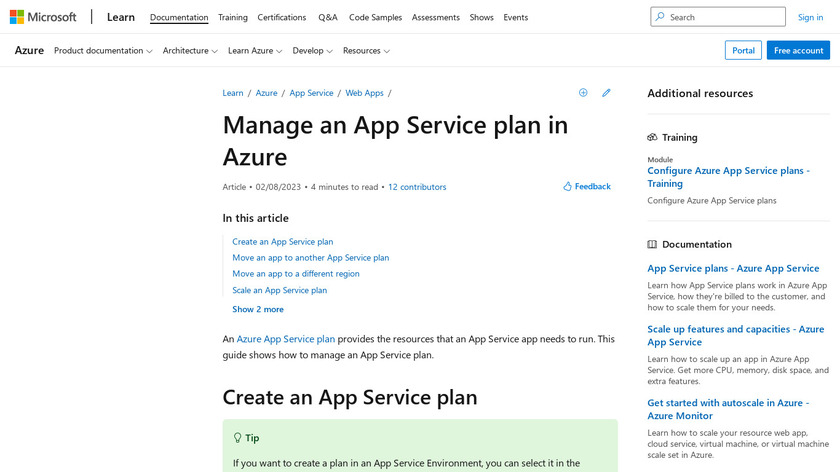Expand the Develop dropdown
The image size is (840, 472).
point(312,50)
